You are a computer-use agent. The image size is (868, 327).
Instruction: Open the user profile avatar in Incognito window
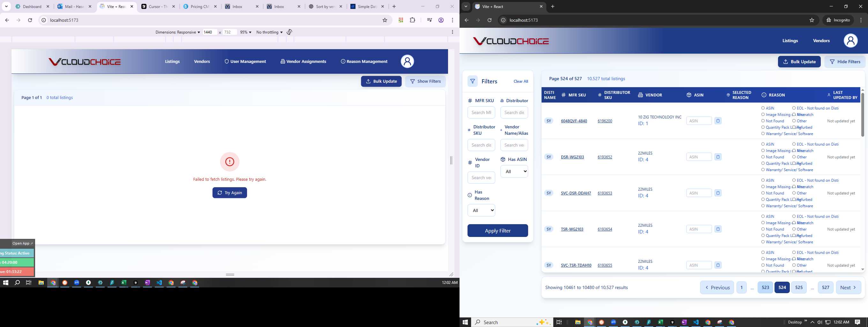coord(850,41)
